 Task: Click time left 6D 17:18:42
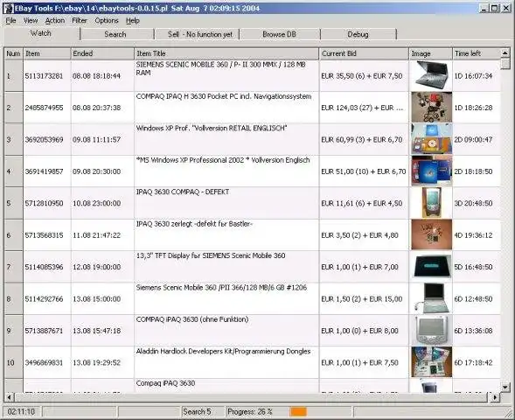coord(473,362)
